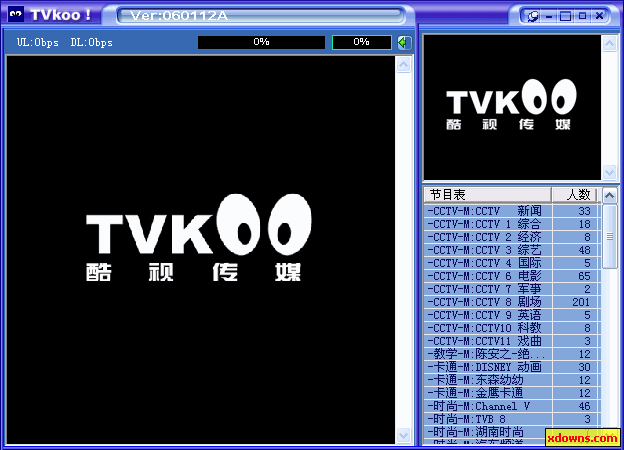The width and height of the screenshot is (624, 450).
Task: Click the crescent-shaped icon in title bar controls
Action: (532, 16)
